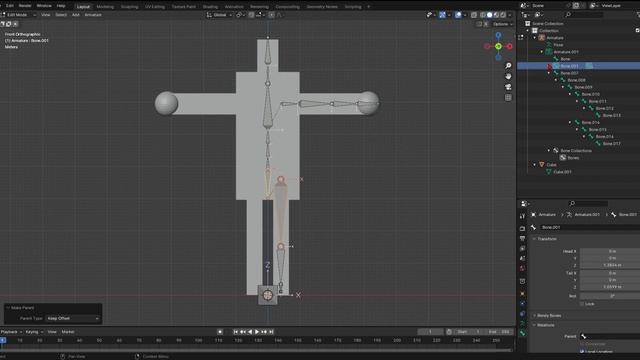Open the viewport Options dropdown

pos(502,24)
